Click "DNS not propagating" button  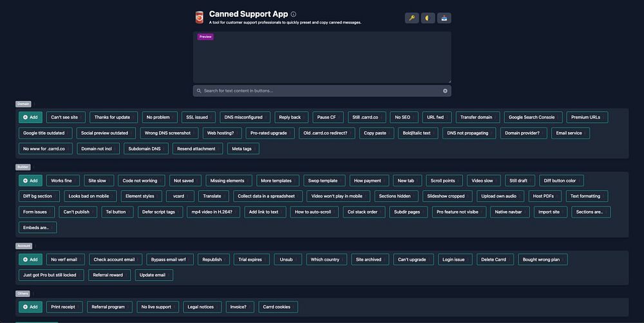[469, 133]
